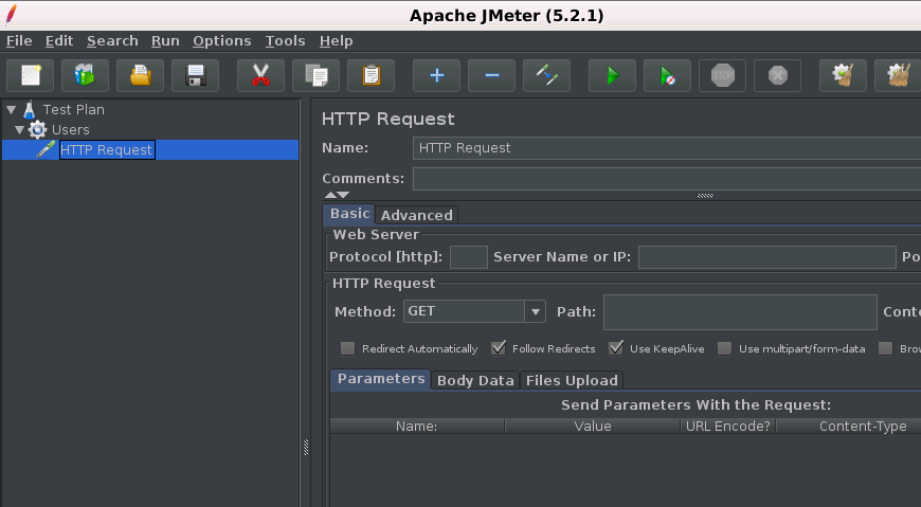The width and height of the screenshot is (921, 507).
Task: Cut selection with scissors icon
Action: 261,75
